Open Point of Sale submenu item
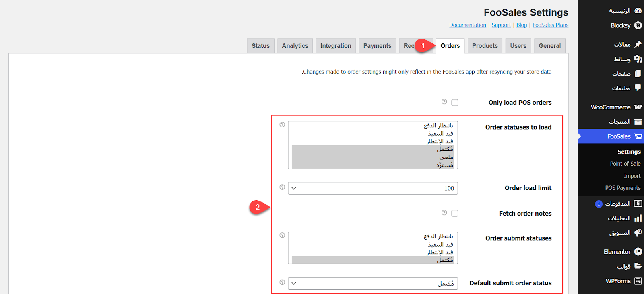The height and width of the screenshot is (294, 644). [x=625, y=164]
